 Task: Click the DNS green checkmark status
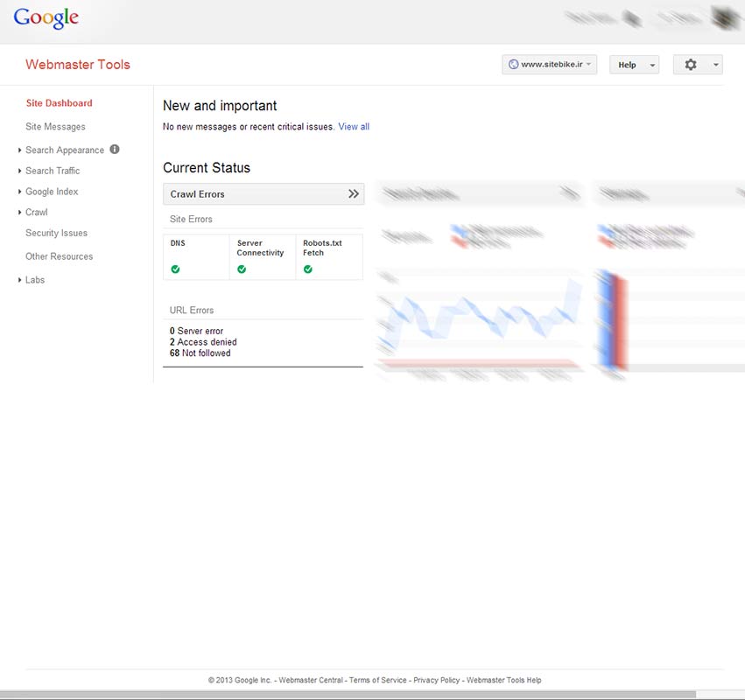pos(175,269)
